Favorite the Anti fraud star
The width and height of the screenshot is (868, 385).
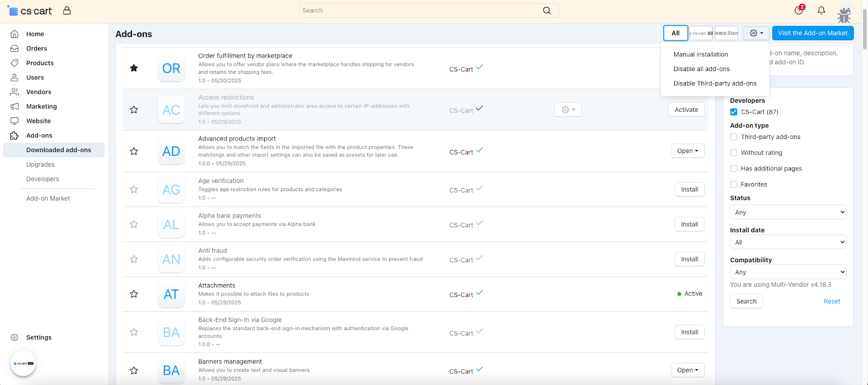tap(134, 259)
